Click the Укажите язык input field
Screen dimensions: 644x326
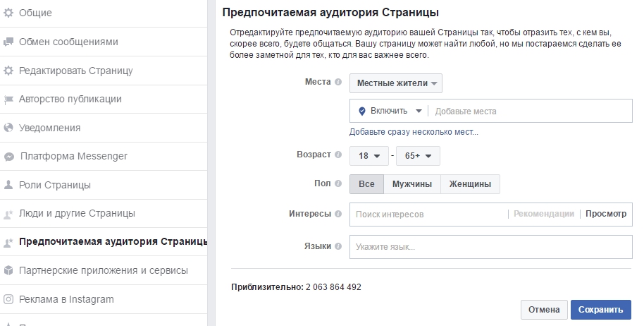pos(490,247)
